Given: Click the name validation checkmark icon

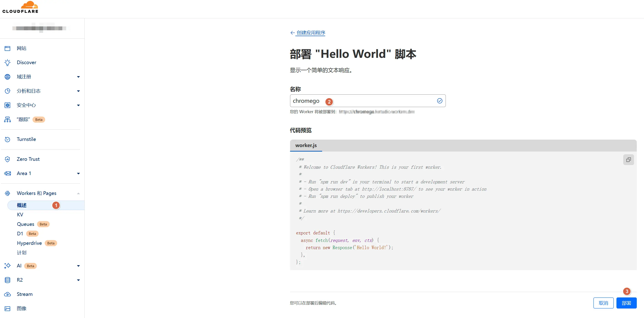Looking at the screenshot, I should [439, 101].
